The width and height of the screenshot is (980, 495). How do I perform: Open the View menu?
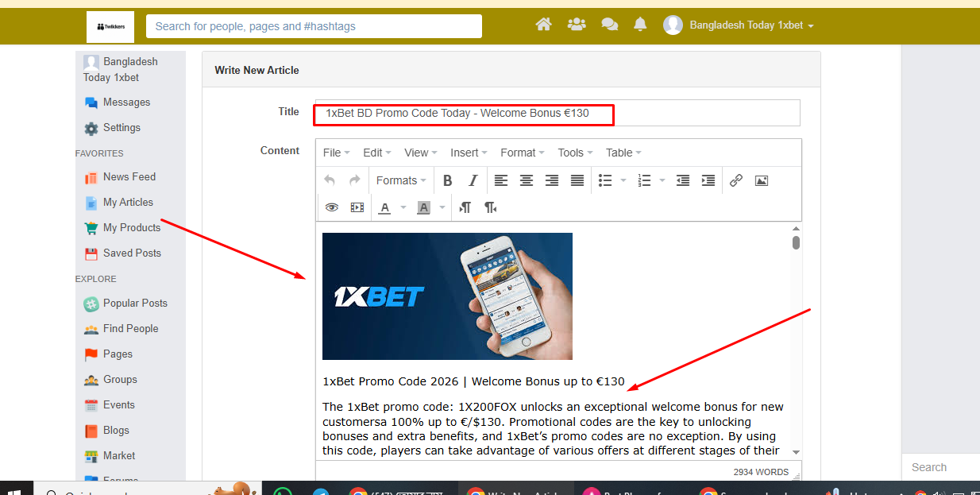[x=420, y=153]
